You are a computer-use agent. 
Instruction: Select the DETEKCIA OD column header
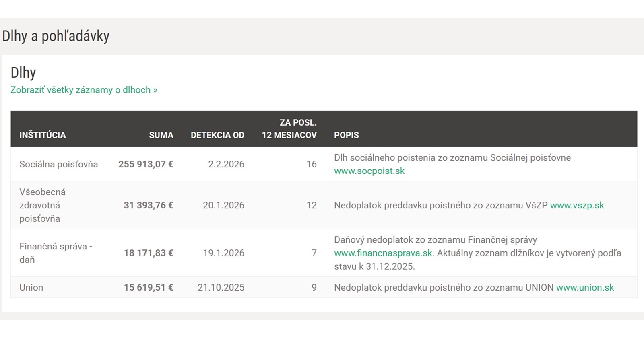tap(217, 135)
